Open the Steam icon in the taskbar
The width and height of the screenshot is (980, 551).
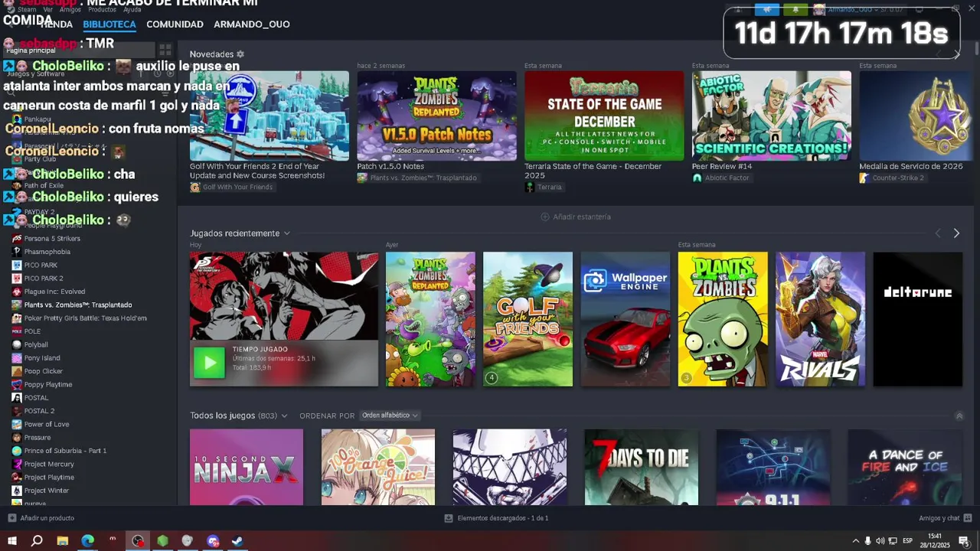tap(238, 541)
